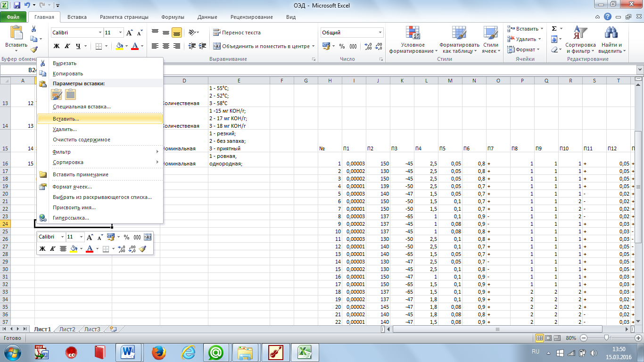Viewport: 644px width, 362px height.
Task: Toggle bold (Ж) in ribbon
Action: click(x=57, y=46)
